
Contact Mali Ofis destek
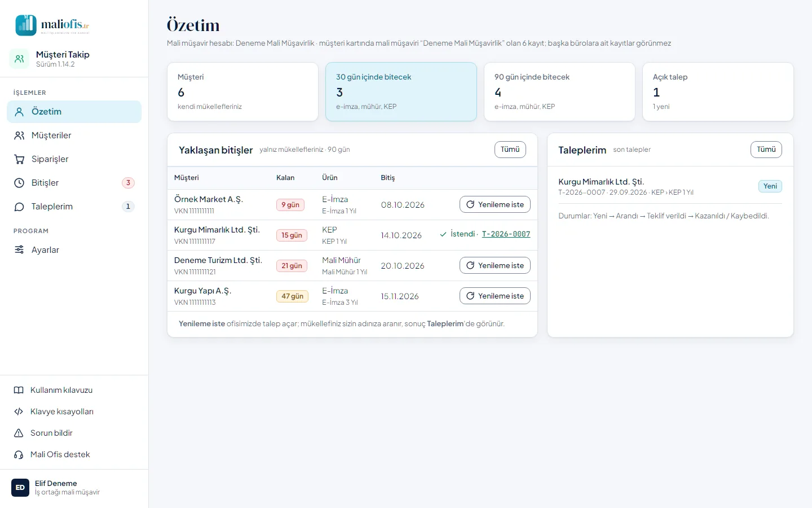coord(74,454)
